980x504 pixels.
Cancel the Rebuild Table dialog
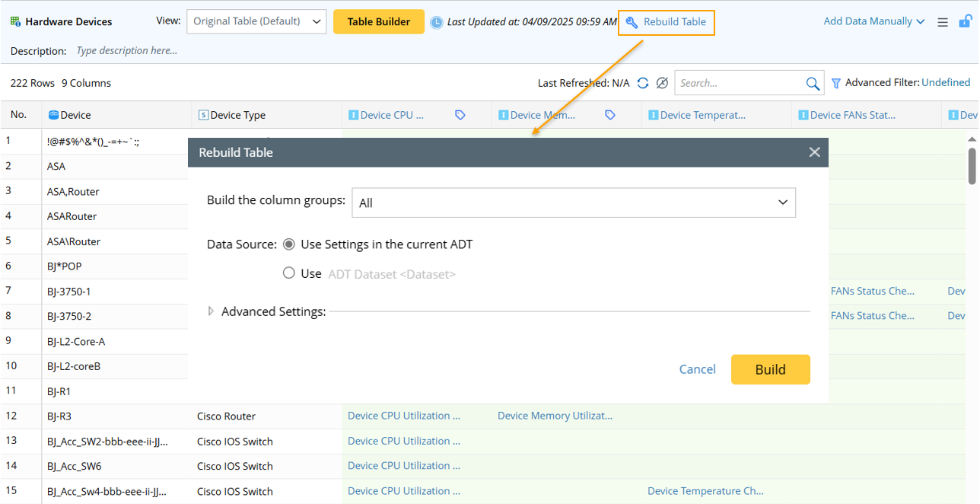click(x=697, y=369)
